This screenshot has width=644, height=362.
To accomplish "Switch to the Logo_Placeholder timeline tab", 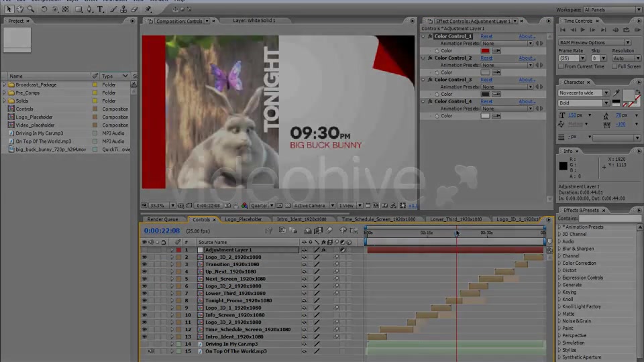I will pyautogui.click(x=243, y=220).
